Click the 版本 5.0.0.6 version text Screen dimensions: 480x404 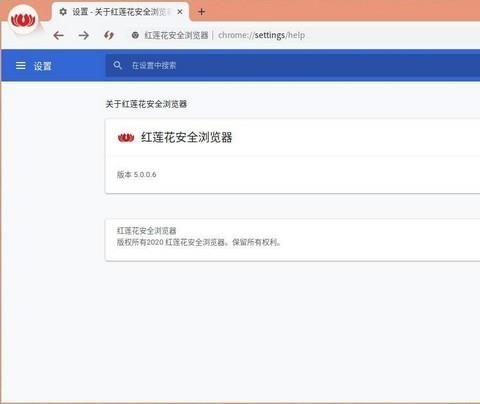(x=136, y=174)
